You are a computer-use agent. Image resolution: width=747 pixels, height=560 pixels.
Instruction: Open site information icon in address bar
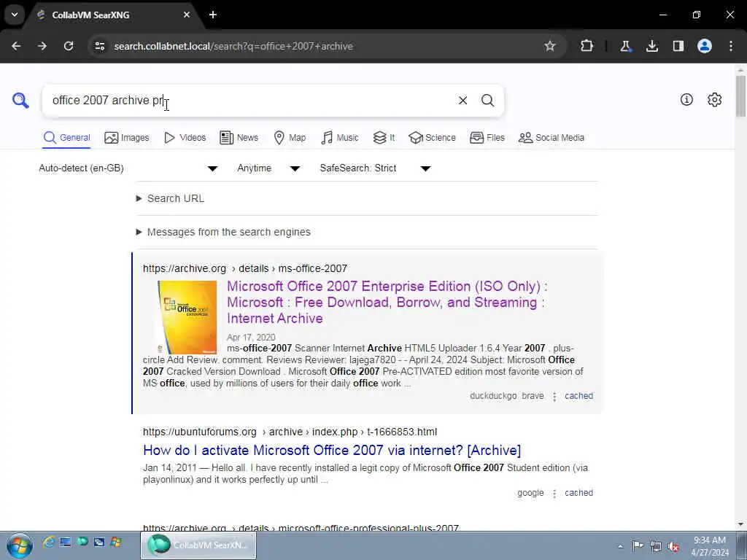tap(99, 46)
